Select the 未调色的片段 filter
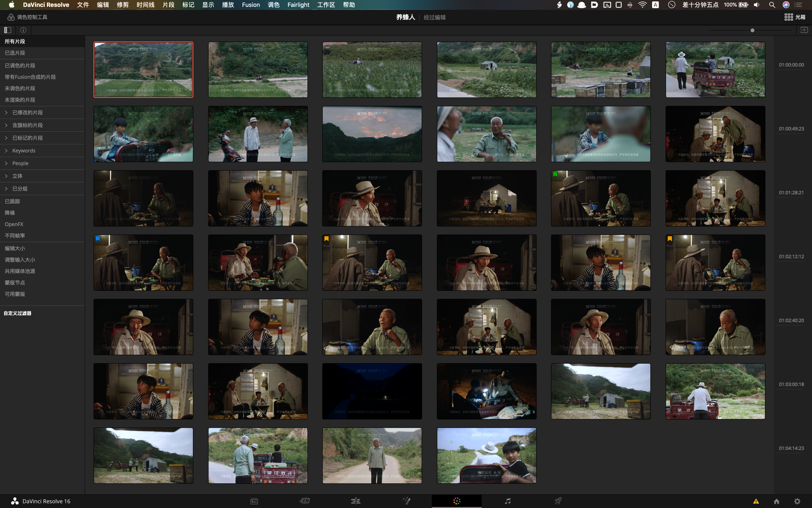Viewport: 812px width, 508px height. coord(20,88)
